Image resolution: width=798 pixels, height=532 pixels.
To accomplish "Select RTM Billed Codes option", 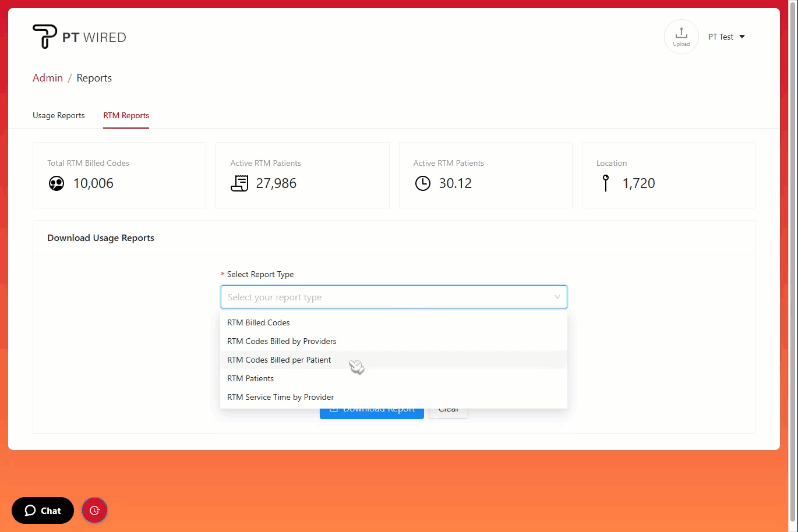I will tap(259, 322).
